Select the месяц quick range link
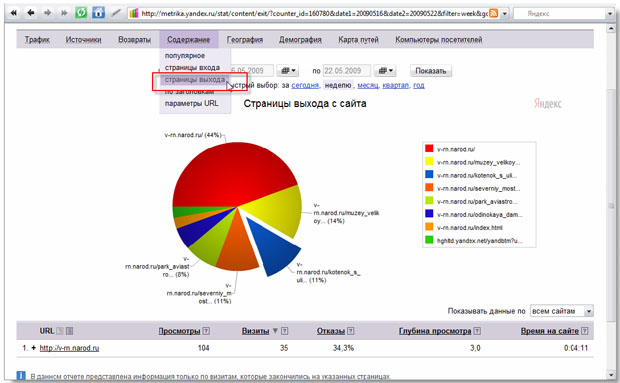620x383 pixels. [368, 85]
